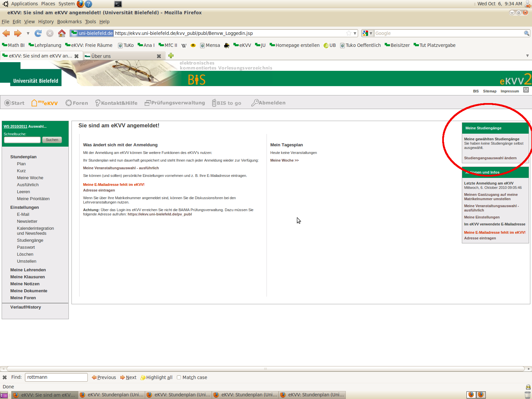
Task: Open the Wikipedia W bookmark
Action: (x=184, y=46)
